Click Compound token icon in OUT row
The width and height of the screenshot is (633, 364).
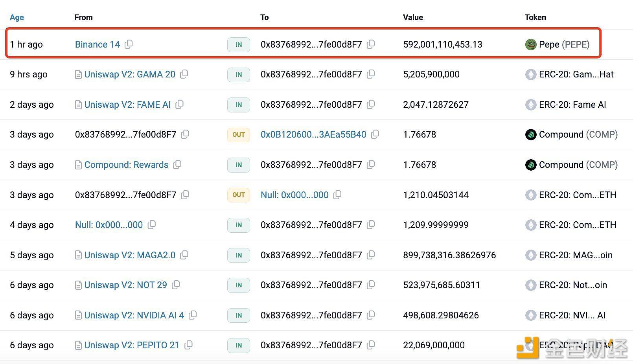click(531, 134)
